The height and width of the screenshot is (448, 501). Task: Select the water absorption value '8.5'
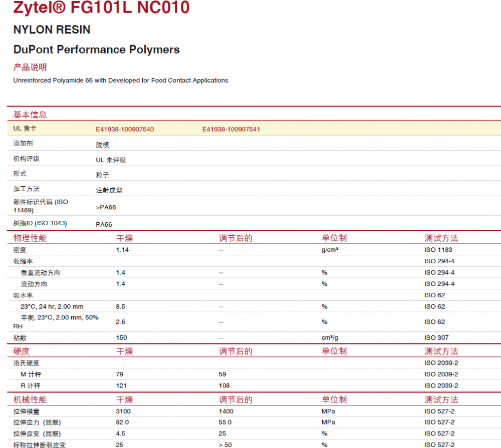(x=120, y=306)
